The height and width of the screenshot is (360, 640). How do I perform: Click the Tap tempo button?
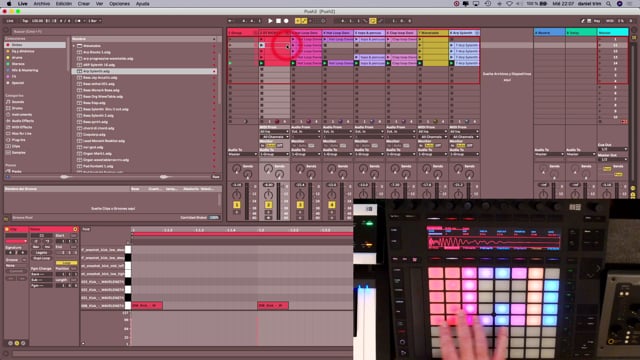25,20
